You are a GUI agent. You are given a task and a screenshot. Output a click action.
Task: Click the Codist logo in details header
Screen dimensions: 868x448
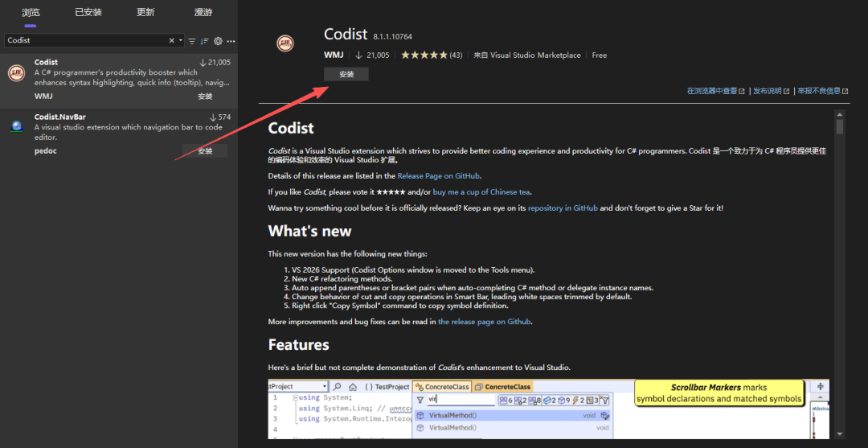[285, 44]
